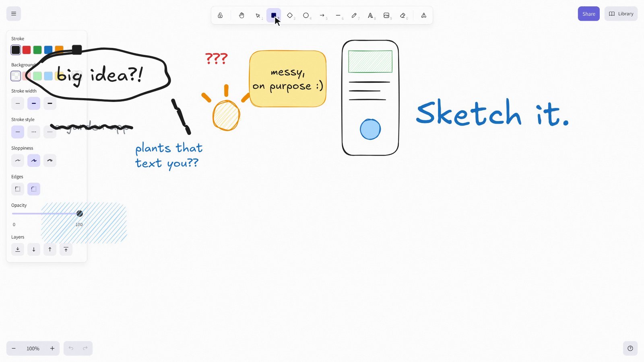Set stroke style to dashed

coord(34,132)
